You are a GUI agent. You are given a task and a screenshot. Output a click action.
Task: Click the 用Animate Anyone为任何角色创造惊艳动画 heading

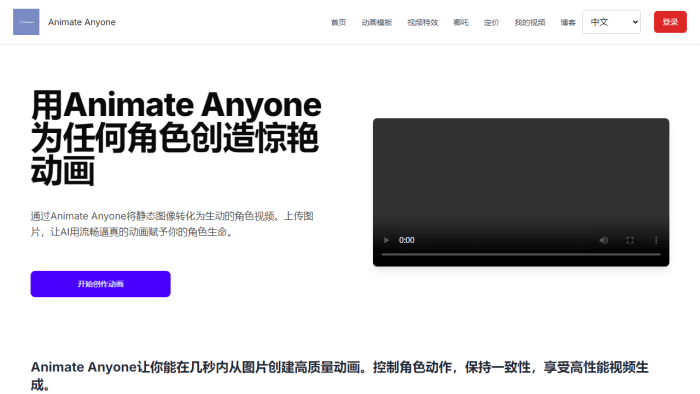click(x=176, y=137)
